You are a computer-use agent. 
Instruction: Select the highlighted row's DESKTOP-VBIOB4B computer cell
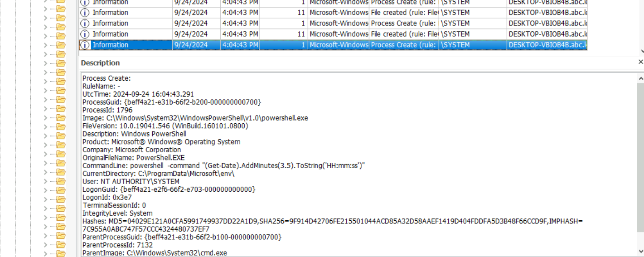(x=547, y=45)
